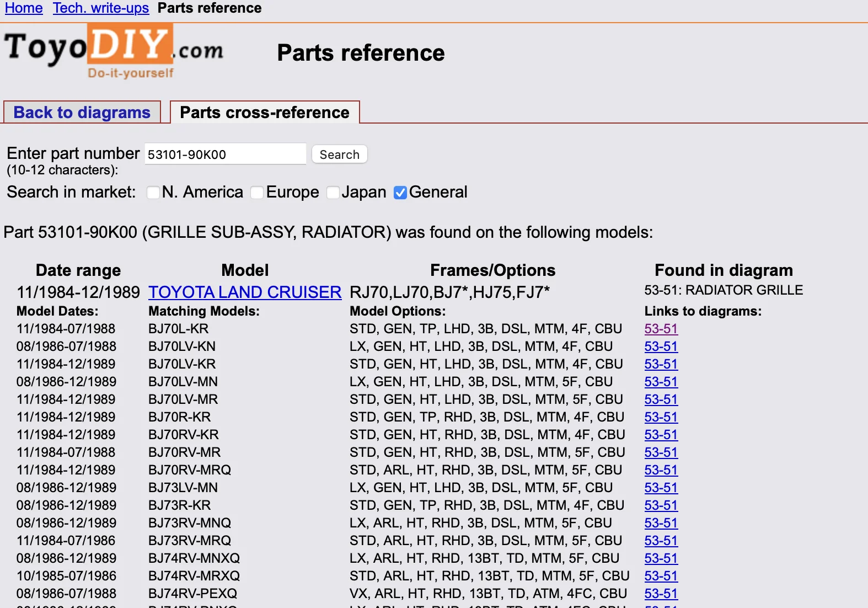
Task: Click frames text RJ70,LJ70,BJ7*,HJ75,FJ7*
Action: tap(450, 292)
